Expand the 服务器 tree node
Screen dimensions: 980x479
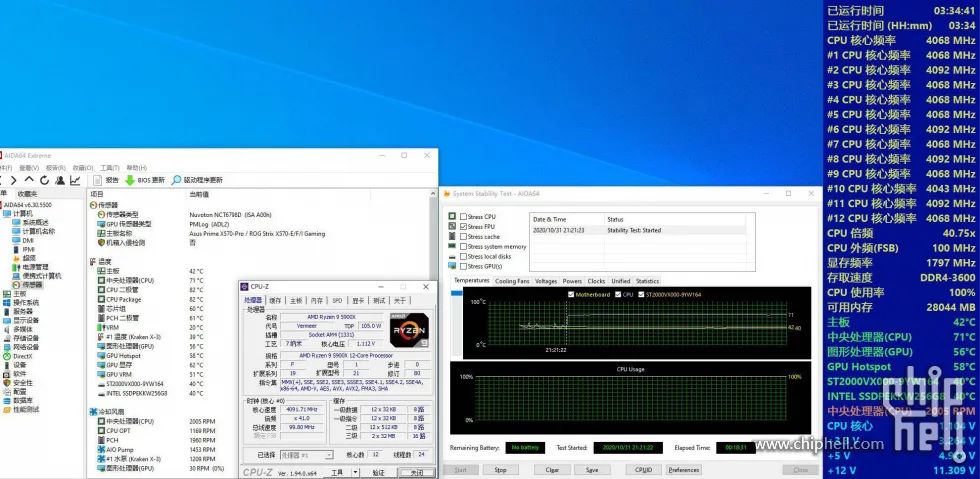18,311
